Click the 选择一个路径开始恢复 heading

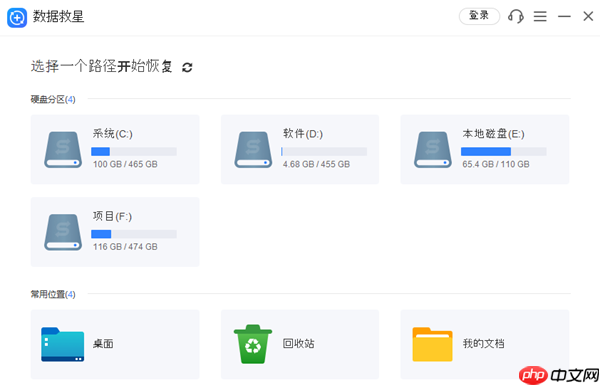coord(101,67)
